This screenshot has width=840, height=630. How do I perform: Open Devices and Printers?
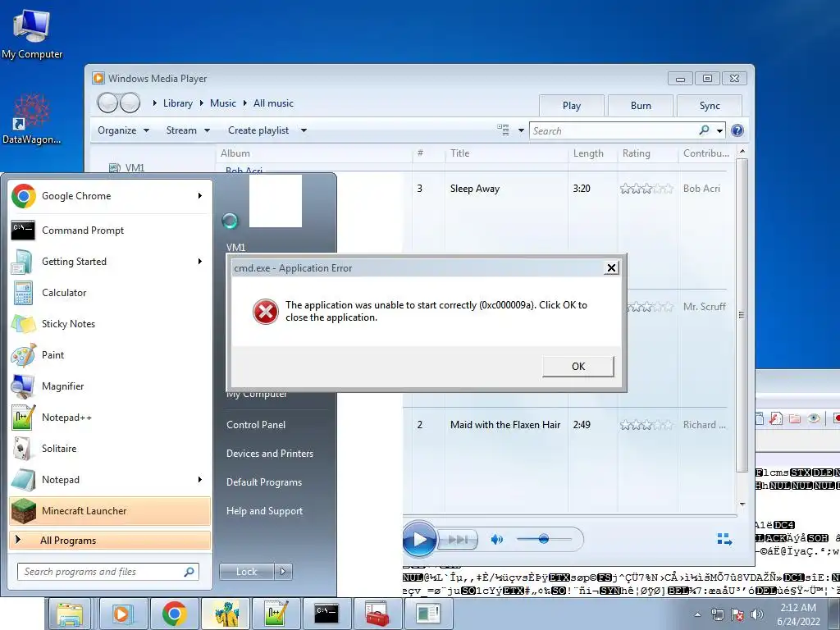269,453
